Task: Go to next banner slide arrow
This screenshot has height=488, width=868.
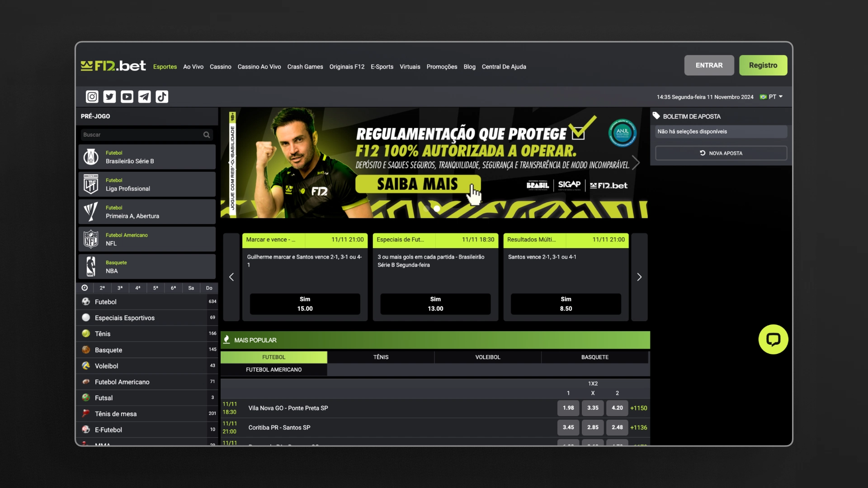Action: (x=636, y=163)
